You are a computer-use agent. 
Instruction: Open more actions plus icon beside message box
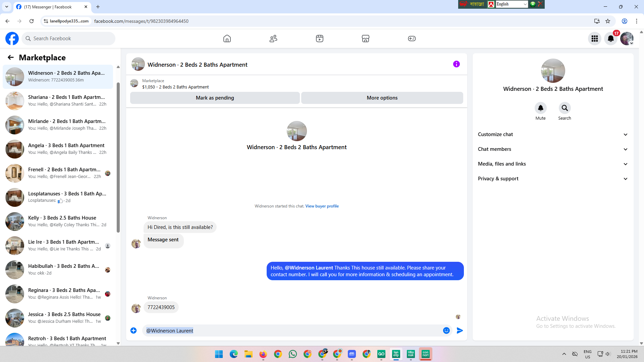click(133, 330)
